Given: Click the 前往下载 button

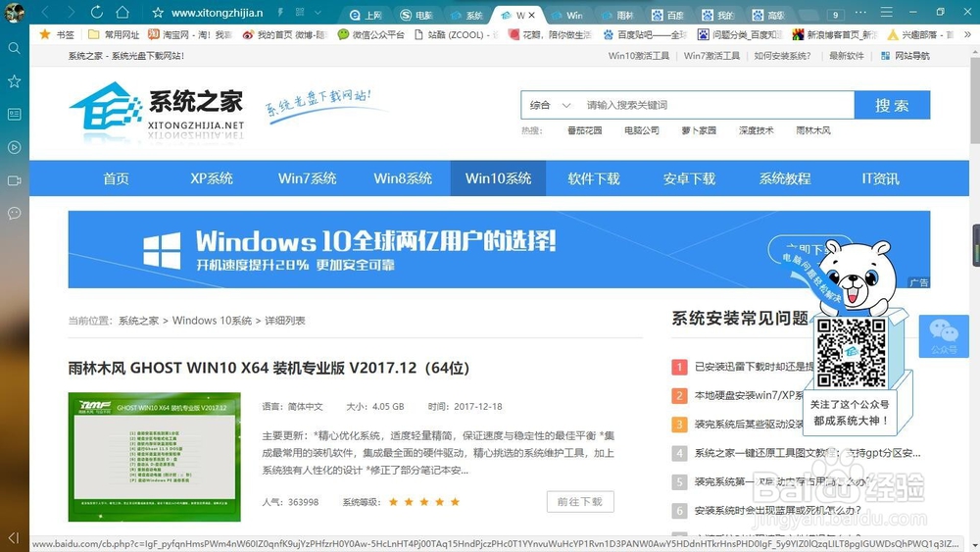Looking at the screenshot, I should point(580,501).
